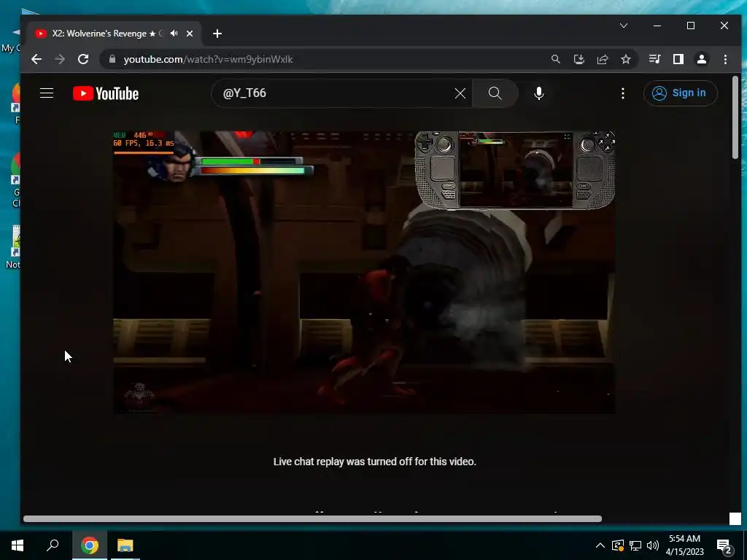The width and height of the screenshot is (747, 560).
Task: Click the Steam Deck overlay in video
Action: 515,170
